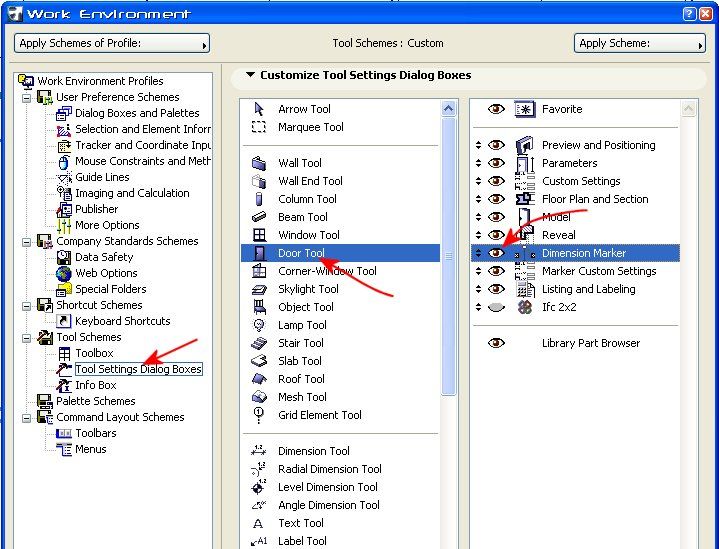Click the Radial Dimension Tool icon
This screenshot has width=719, height=549.
pyautogui.click(x=259, y=469)
